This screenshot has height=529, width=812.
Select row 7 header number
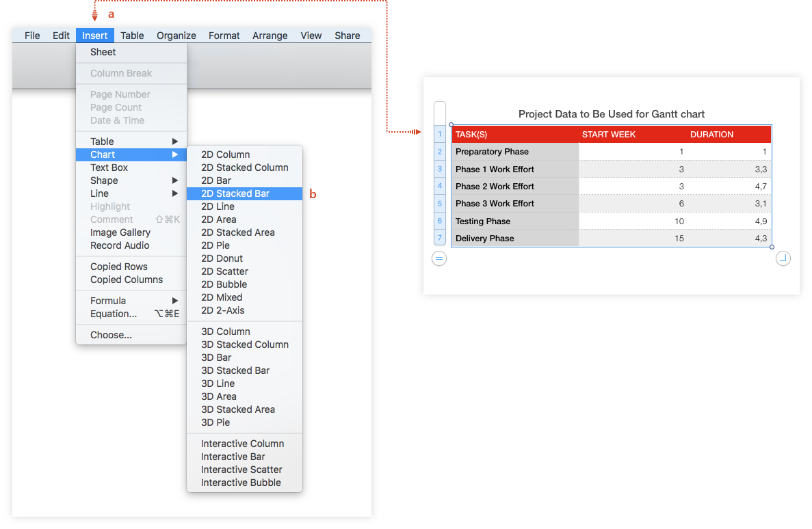440,239
